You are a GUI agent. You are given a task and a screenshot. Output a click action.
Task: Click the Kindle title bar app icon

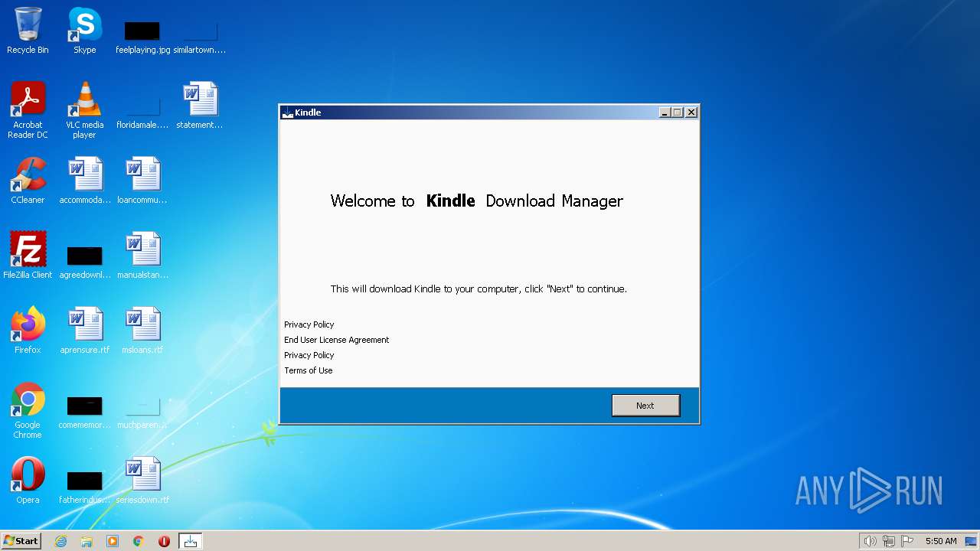pos(288,112)
